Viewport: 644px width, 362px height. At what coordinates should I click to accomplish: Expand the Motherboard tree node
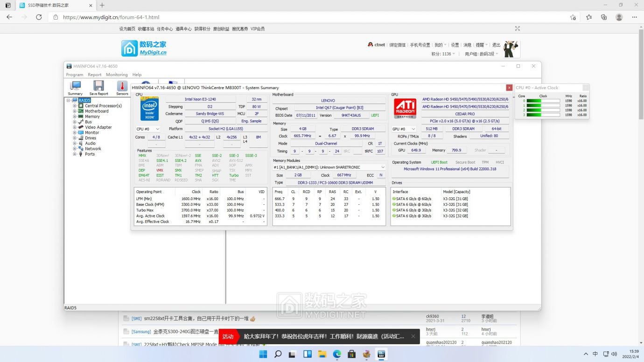pos(75,111)
